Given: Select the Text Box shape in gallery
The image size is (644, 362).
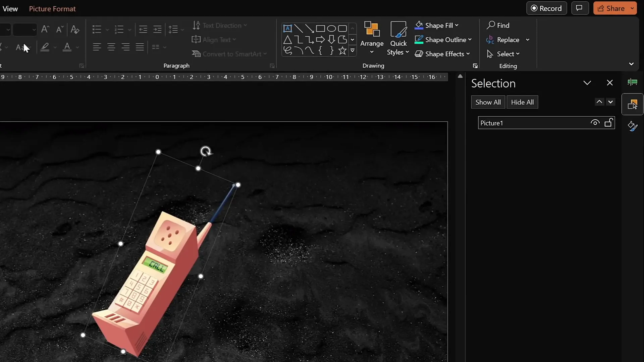Looking at the screenshot, I should point(287,28).
